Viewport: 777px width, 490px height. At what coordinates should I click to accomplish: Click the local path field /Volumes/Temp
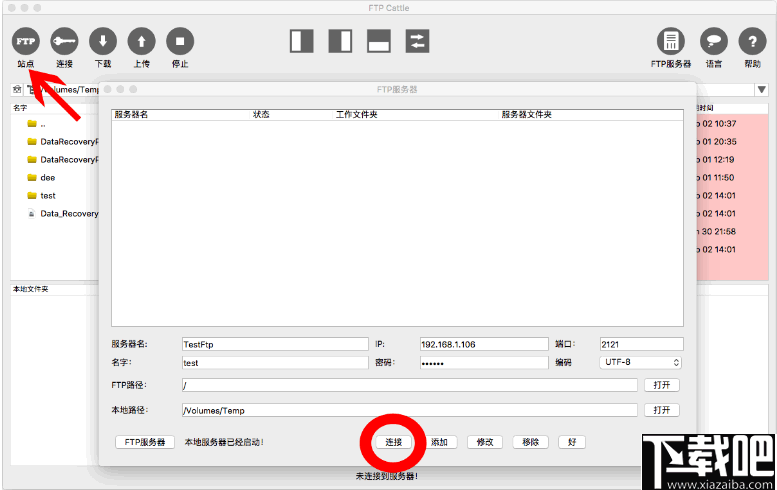[409, 410]
